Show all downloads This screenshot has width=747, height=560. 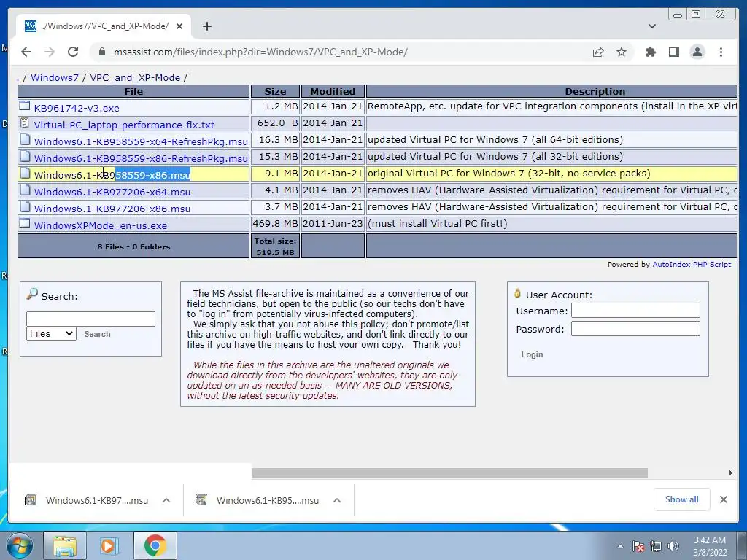682,499
